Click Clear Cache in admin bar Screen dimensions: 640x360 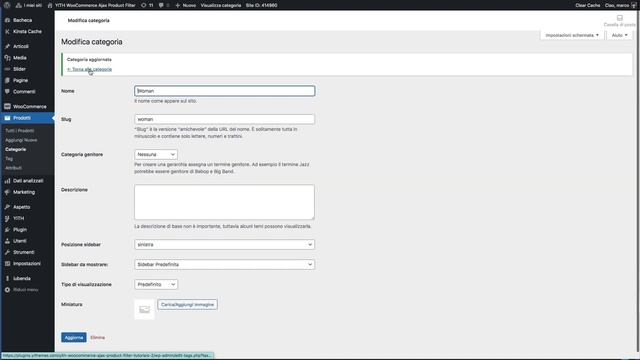[587, 5]
